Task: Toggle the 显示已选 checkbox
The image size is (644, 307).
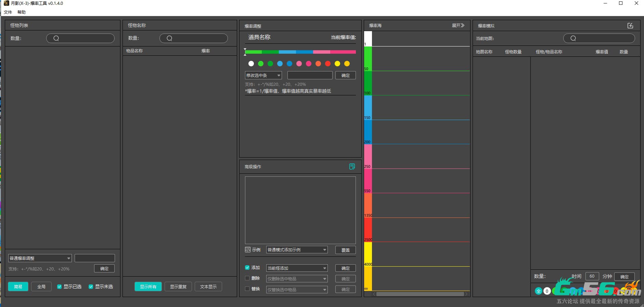Action: [60, 286]
